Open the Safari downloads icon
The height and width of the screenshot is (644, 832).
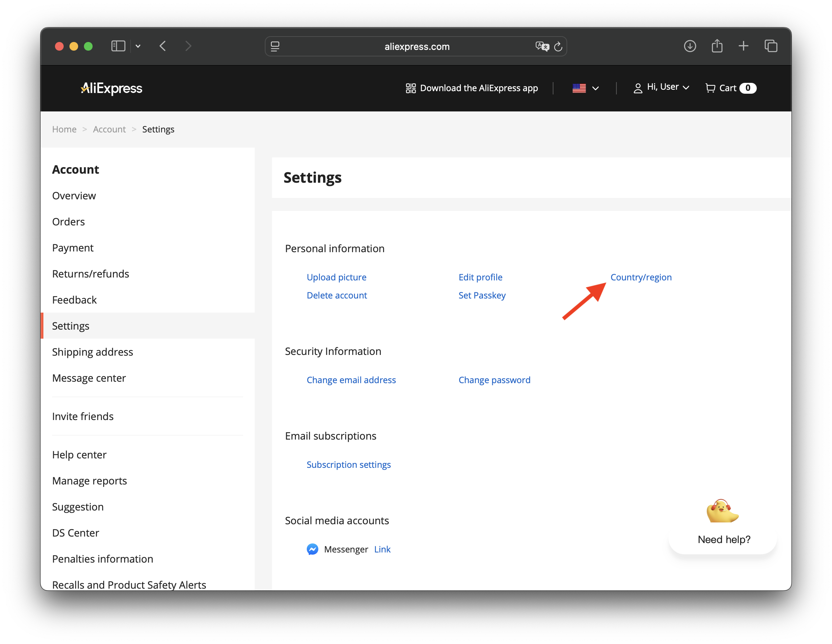click(689, 46)
